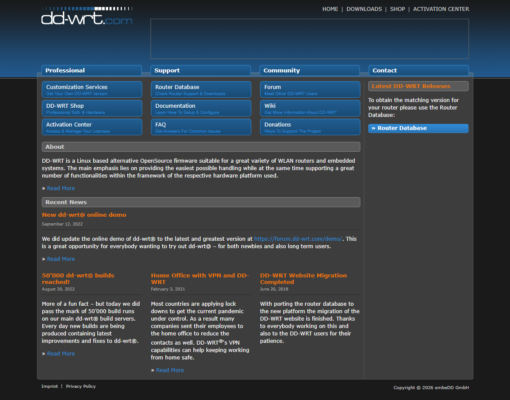
Task: Open FAQ tile
Action: tap(201, 127)
